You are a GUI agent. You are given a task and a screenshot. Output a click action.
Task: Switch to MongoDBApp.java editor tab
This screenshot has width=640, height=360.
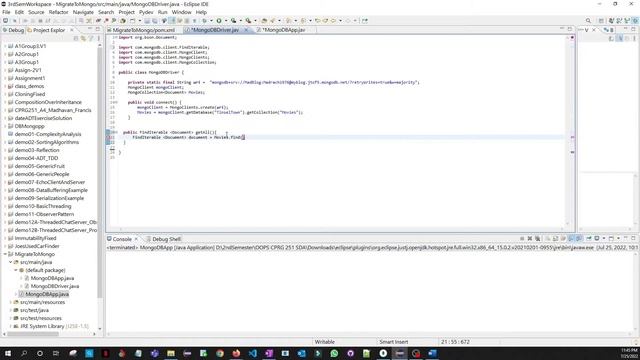point(283,30)
